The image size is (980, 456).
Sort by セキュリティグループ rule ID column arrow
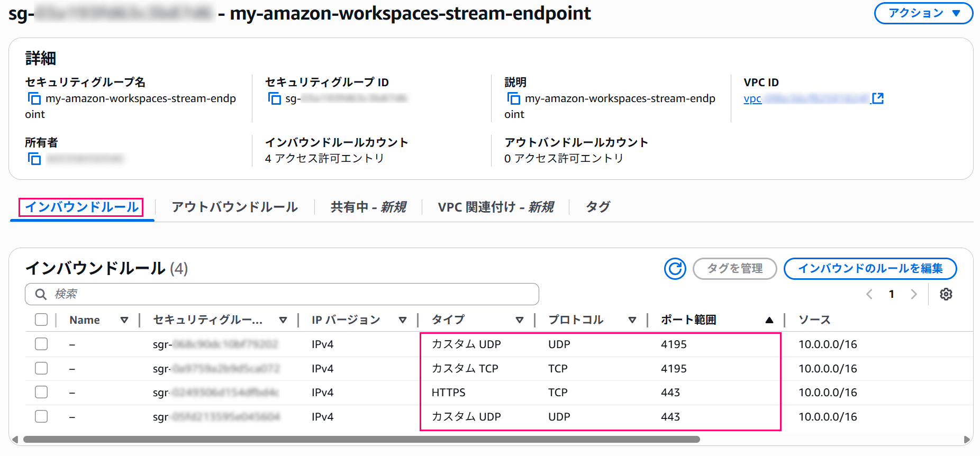click(x=283, y=320)
